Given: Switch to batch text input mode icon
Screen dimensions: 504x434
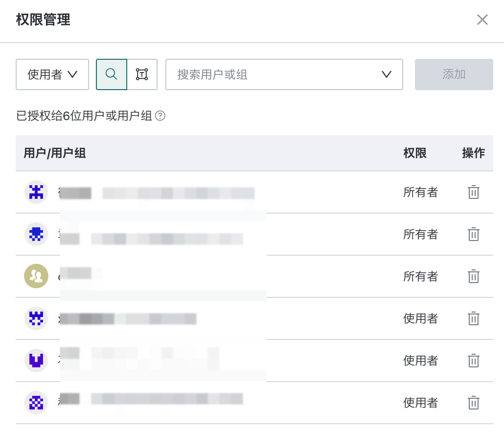Looking at the screenshot, I should click(142, 74).
